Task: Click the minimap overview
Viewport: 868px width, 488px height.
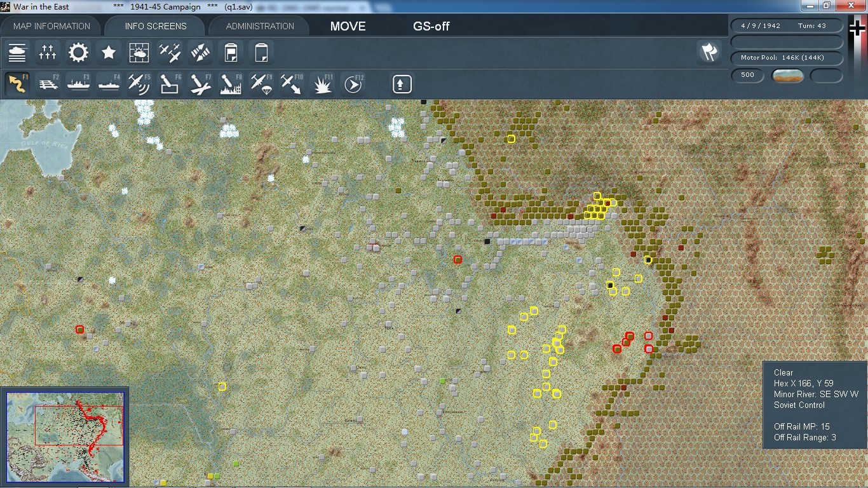Action: click(65, 437)
